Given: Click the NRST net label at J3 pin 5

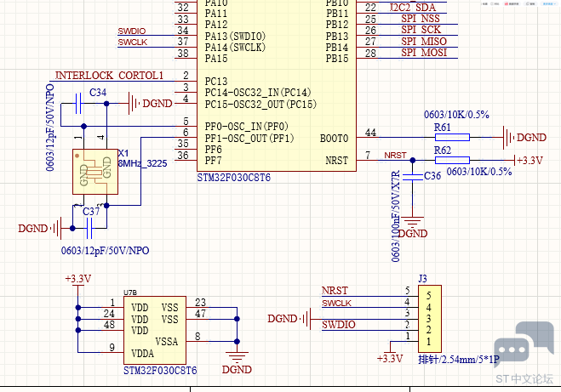Looking at the screenshot, I should pos(335,291).
